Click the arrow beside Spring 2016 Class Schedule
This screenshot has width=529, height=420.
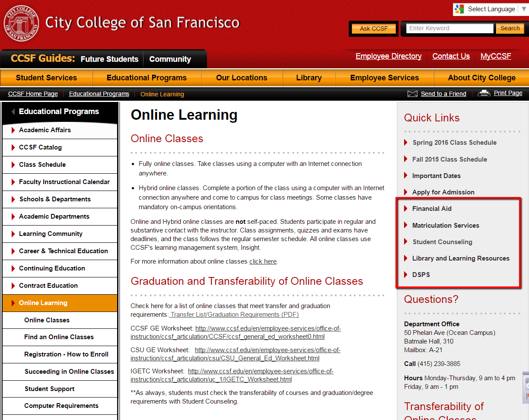406,142
